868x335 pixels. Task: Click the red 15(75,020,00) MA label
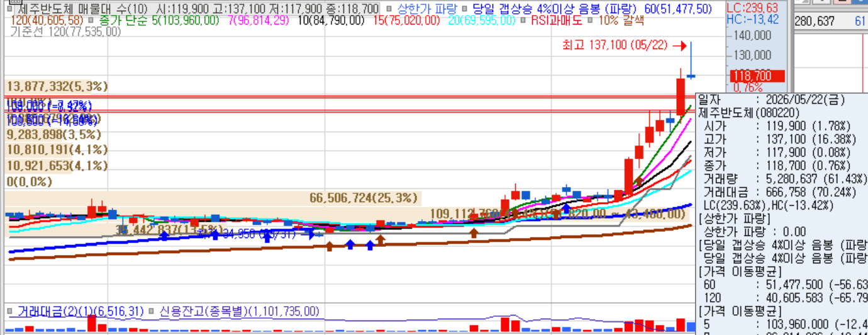[x=406, y=20]
